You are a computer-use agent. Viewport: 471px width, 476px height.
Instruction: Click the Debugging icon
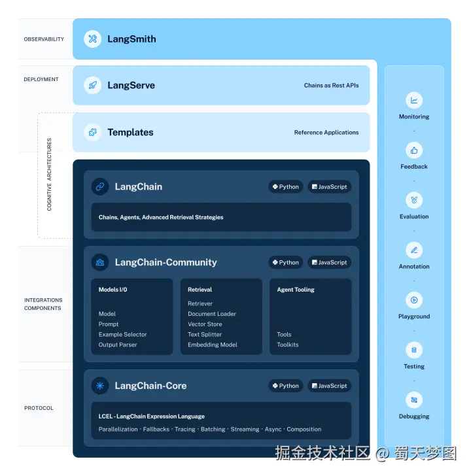[414, 400]
